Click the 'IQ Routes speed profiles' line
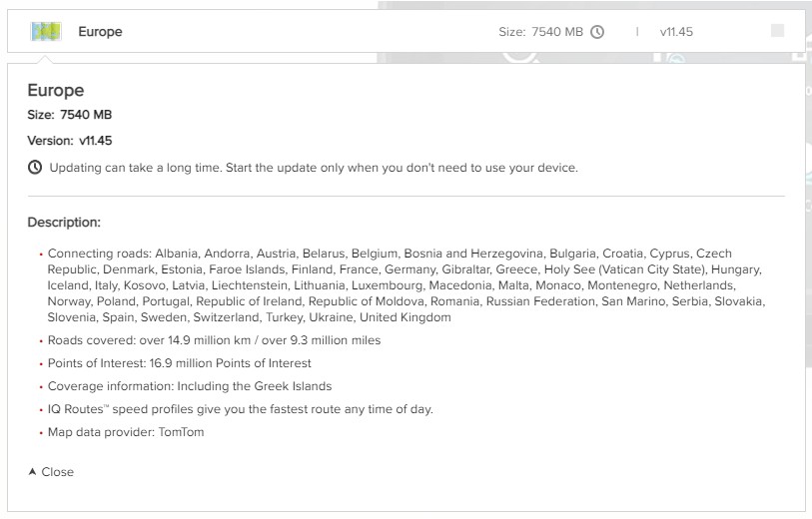The width and height of the screenshot is (812, 519). (241, 409)
